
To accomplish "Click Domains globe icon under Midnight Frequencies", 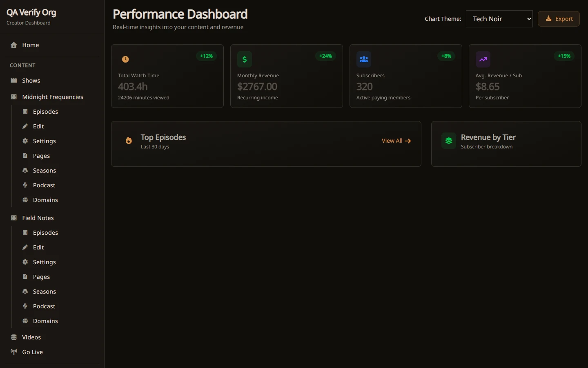I will [25, 200].
